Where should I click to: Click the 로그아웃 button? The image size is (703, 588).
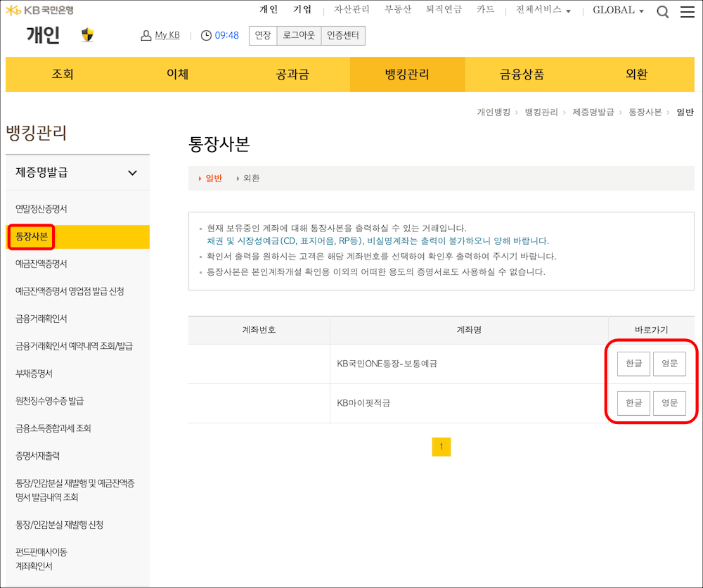[x=299, y=35]
